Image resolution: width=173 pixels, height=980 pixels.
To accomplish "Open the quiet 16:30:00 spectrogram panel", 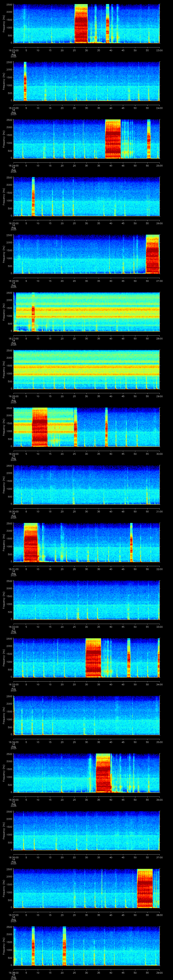I will tap(86, 485).
